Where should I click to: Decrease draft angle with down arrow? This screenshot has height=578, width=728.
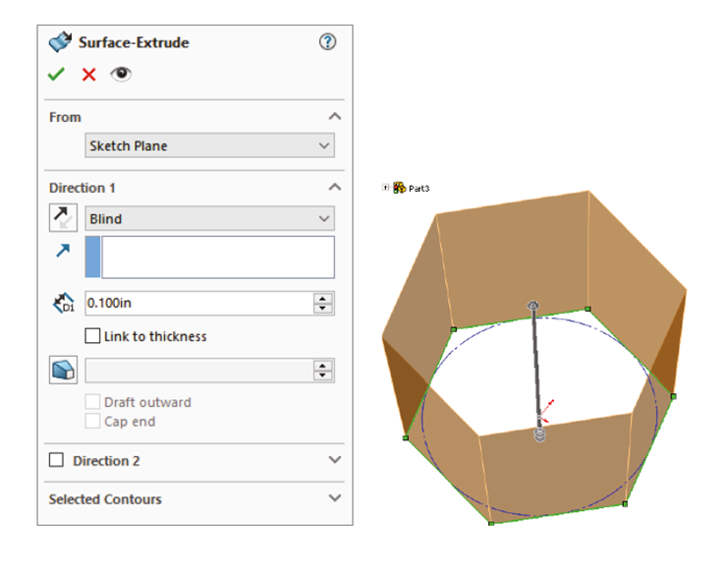coord(322,376)
